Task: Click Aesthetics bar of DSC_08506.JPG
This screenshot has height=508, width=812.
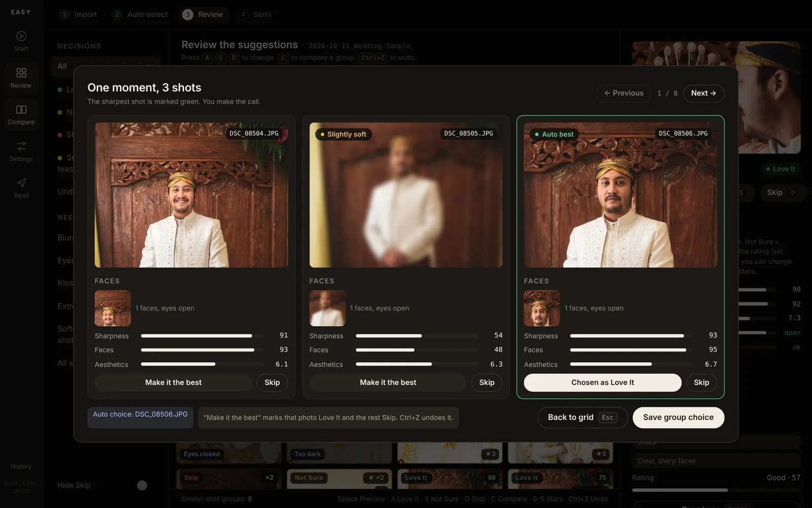Action: point(631,364)
